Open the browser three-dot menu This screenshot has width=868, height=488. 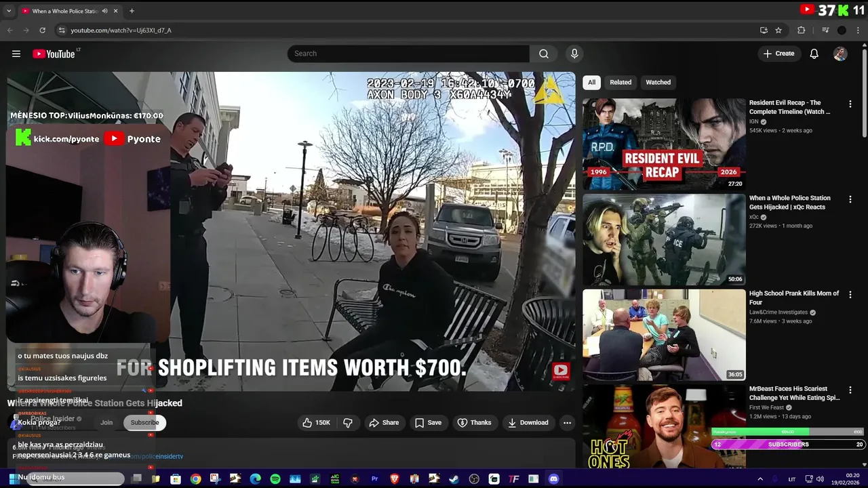pyautogui.click(x=858, y=30)
